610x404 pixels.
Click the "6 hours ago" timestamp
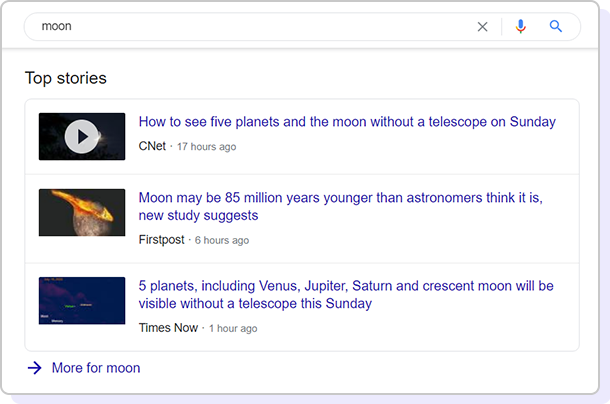coord(222,240)
